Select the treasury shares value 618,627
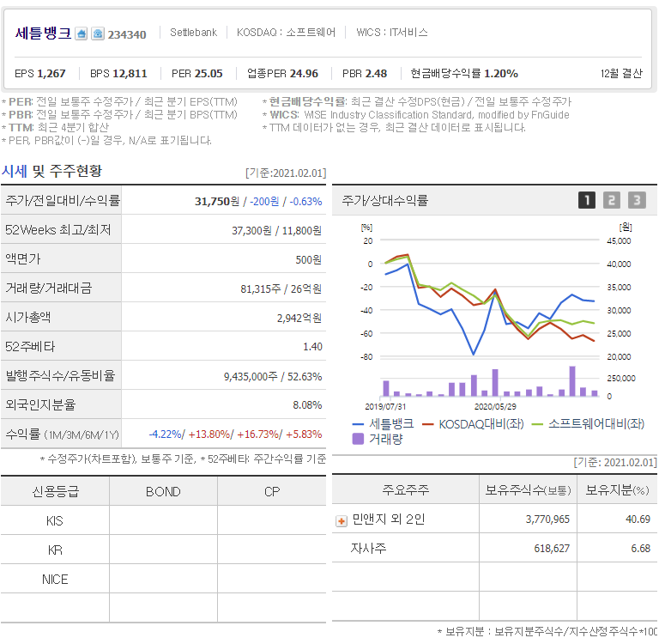Screen dimensions: 671x644 click(x=552, y=549)
